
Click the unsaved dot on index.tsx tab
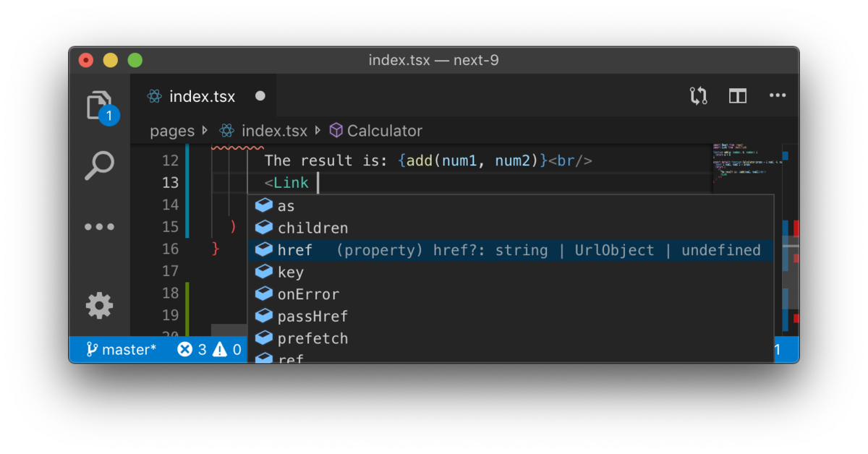260,96
